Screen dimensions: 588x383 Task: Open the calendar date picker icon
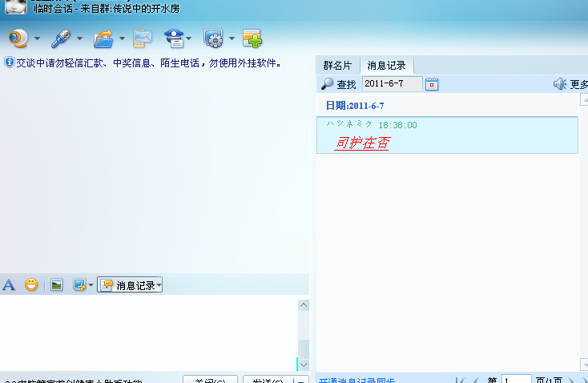coord(432,84)
